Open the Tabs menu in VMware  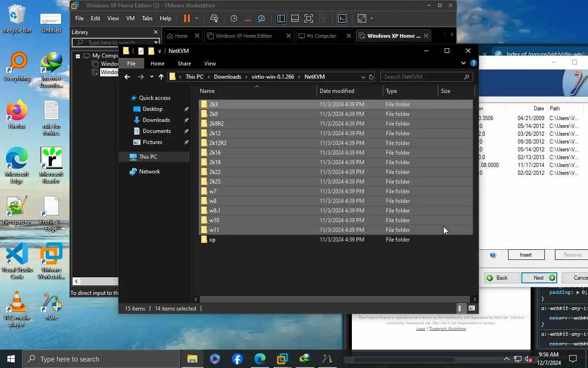(x=147, y=18)
